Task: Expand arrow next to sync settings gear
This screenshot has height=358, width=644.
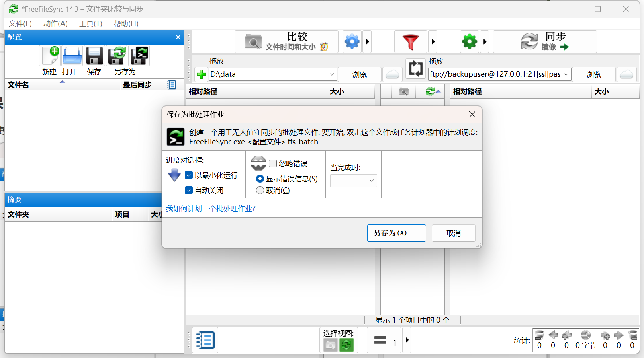Action: (x=485, y=41)
